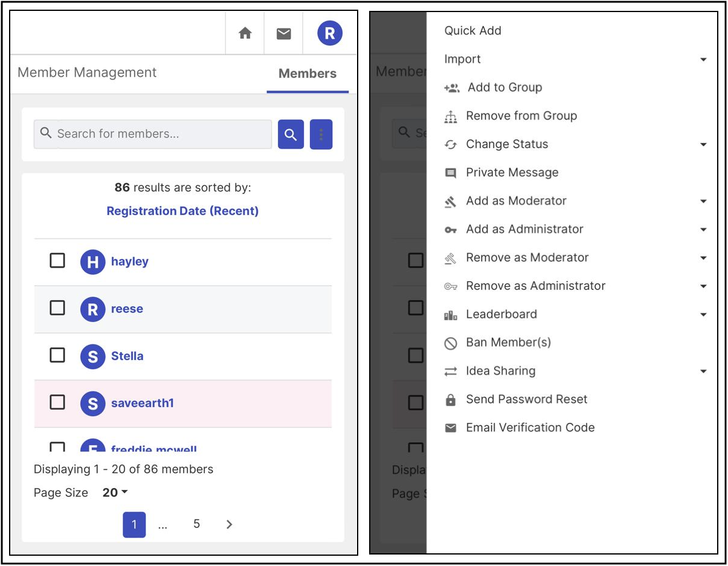The height and width of the screenshot is (566, 728).
Task: Click the home icon in header
Action: point(245,34)
